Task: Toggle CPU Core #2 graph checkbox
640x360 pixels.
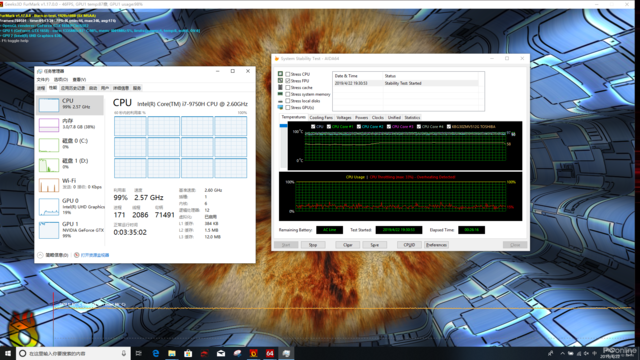Action: pyautogui.click(x=358, y=127)
